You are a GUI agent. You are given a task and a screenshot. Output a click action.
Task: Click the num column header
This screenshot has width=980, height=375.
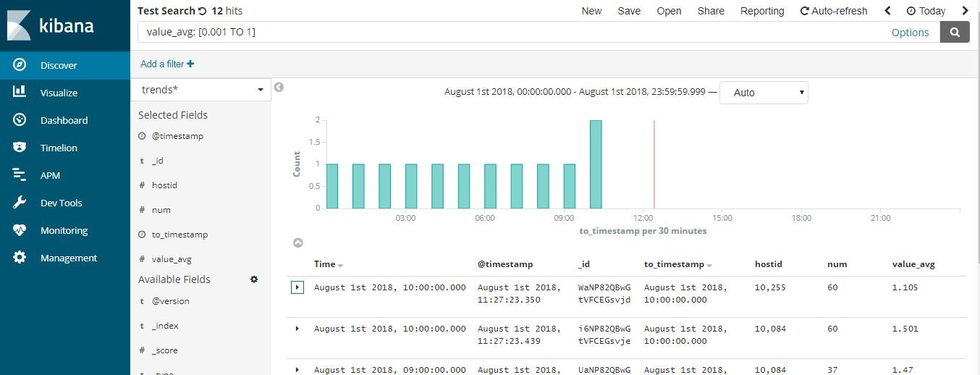pyautogui.click(x=837, y=264)
